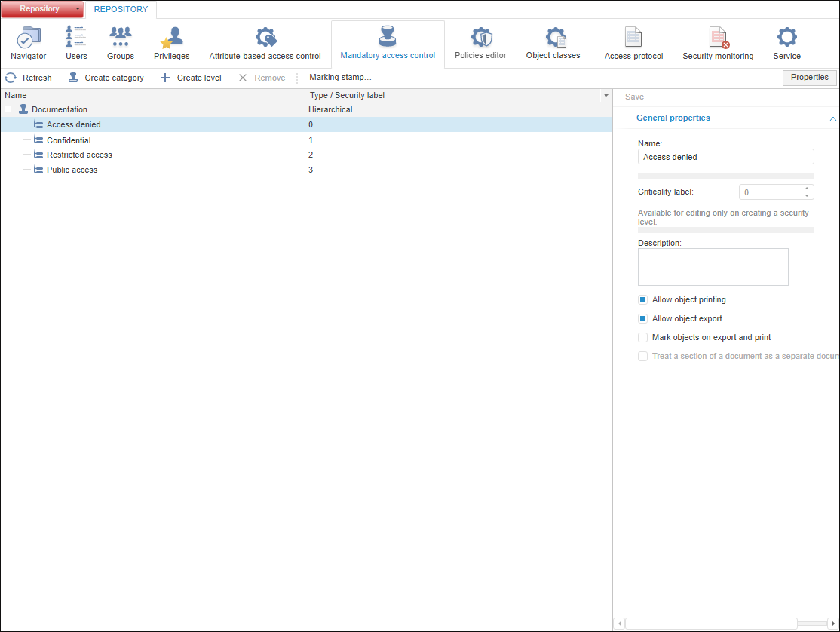
Task: Uncheck Allow object export checkbox
Action: click(643, 319)
